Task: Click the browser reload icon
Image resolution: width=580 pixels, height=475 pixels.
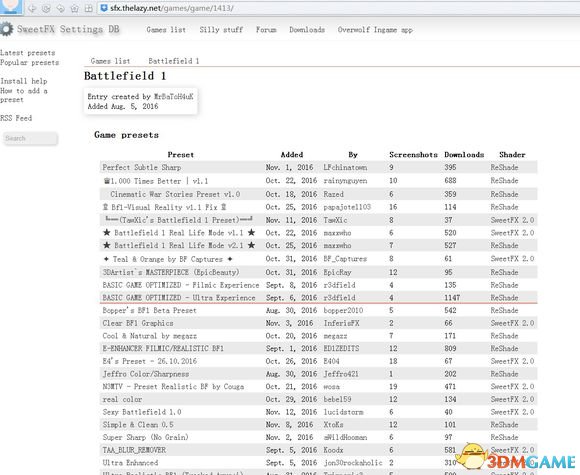Action: click(46, 8)
